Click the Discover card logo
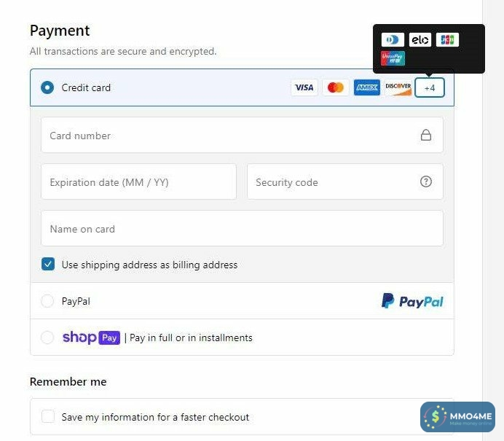Image resolution: width=504 pixels, height=441 pixels. tap(398, 87)
